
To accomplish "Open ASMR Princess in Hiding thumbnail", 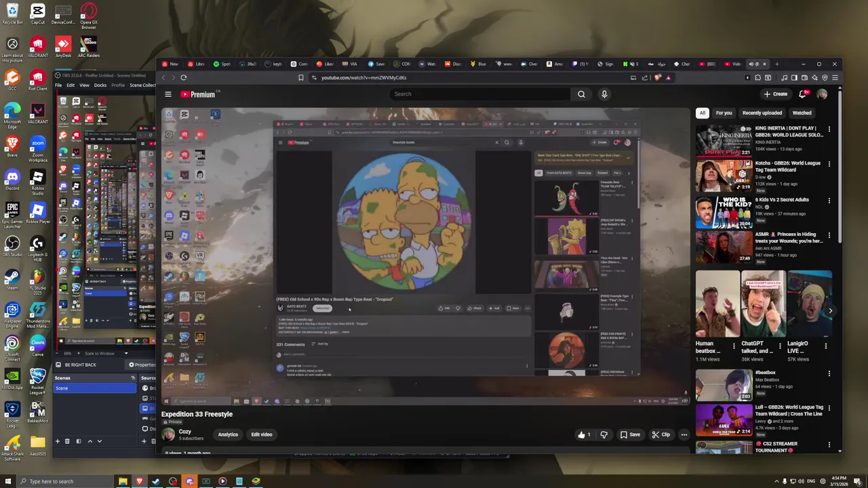I will tap(723, 247).
